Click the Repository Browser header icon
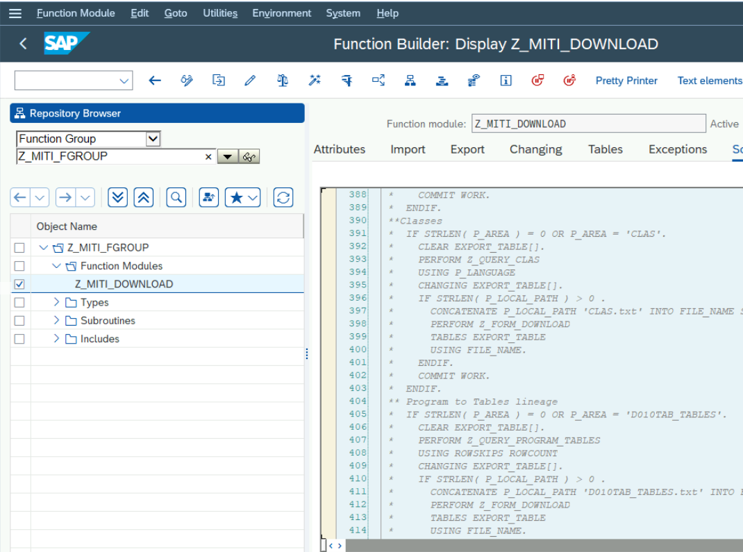 click(20, 113)
